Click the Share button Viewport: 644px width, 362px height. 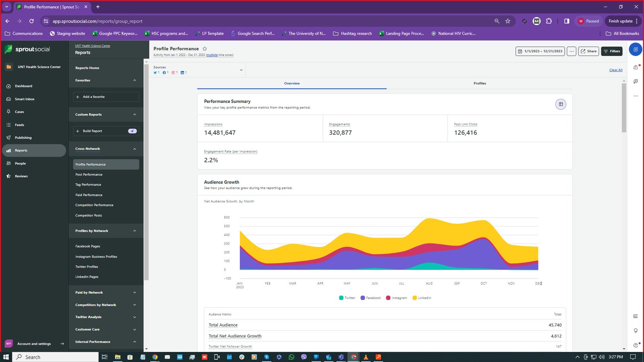click(588, 51)
